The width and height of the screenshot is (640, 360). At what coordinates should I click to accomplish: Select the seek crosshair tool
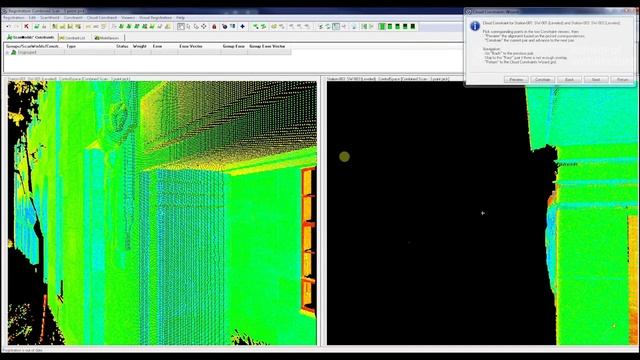pyautogui.click(x=204, y=27)
